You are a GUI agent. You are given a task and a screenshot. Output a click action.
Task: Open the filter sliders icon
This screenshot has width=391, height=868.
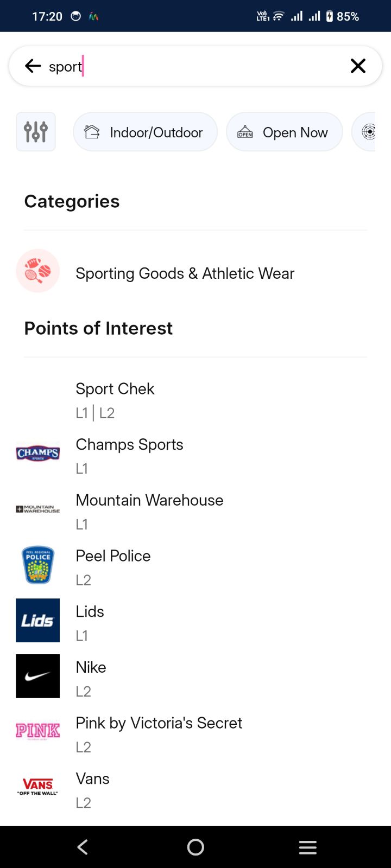(x=36, y=132)
